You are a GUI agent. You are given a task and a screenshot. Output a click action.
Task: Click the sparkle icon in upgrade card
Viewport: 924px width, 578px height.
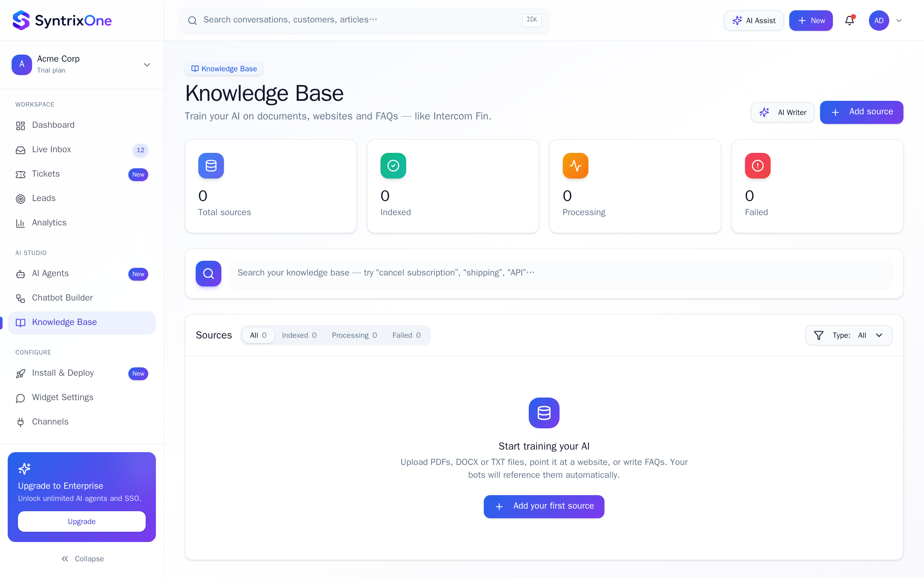[x=24, y=469]
